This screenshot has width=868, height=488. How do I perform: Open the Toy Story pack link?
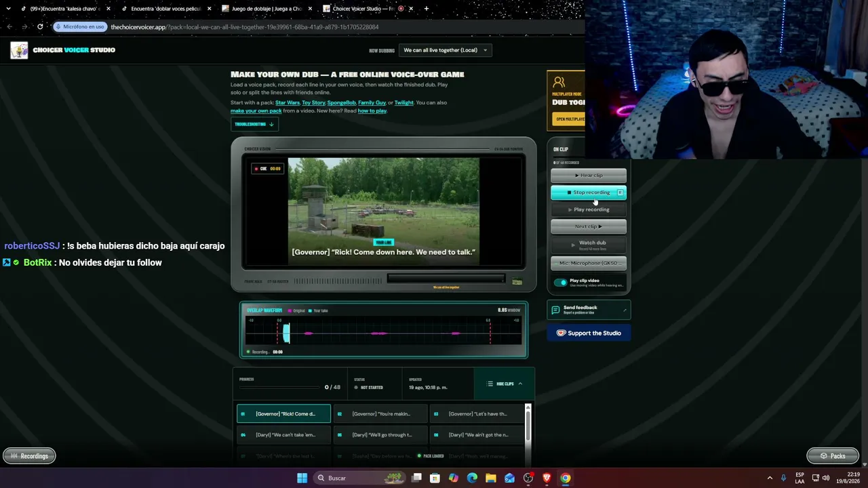click(x=313, y=103)
